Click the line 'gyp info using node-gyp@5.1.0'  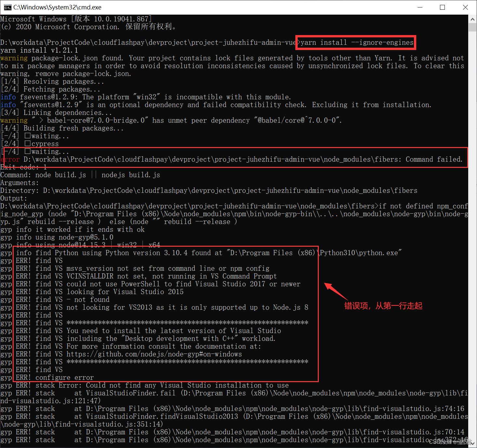pyautogui.click(x=57, y=237)
